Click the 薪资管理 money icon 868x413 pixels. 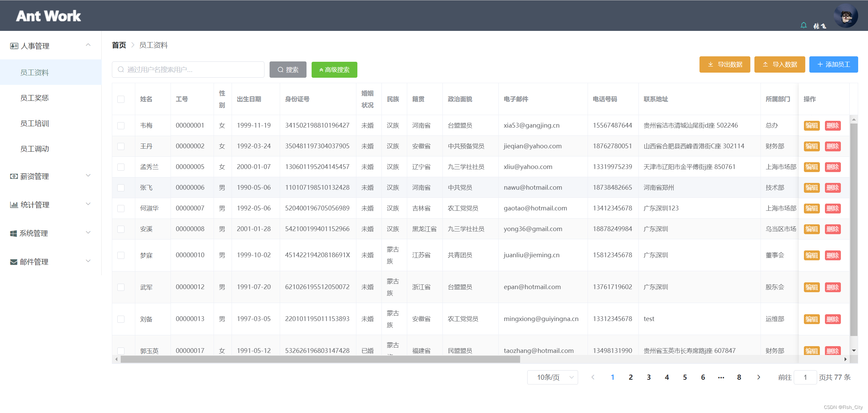click(14, 176)
